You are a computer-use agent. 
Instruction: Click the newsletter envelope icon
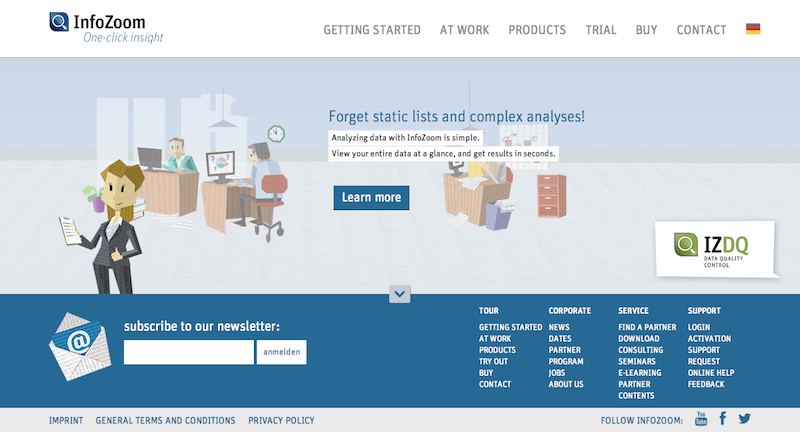point(80,346)
